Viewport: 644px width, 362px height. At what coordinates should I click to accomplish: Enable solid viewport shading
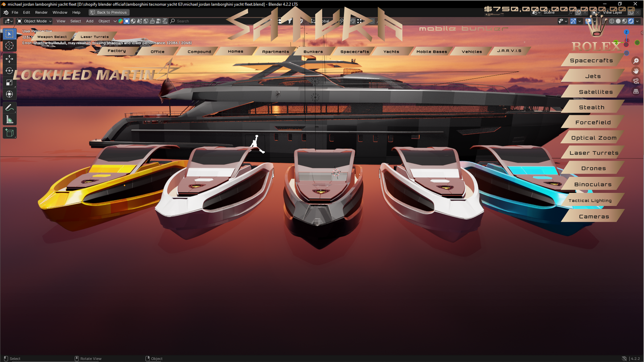point(618,21)
